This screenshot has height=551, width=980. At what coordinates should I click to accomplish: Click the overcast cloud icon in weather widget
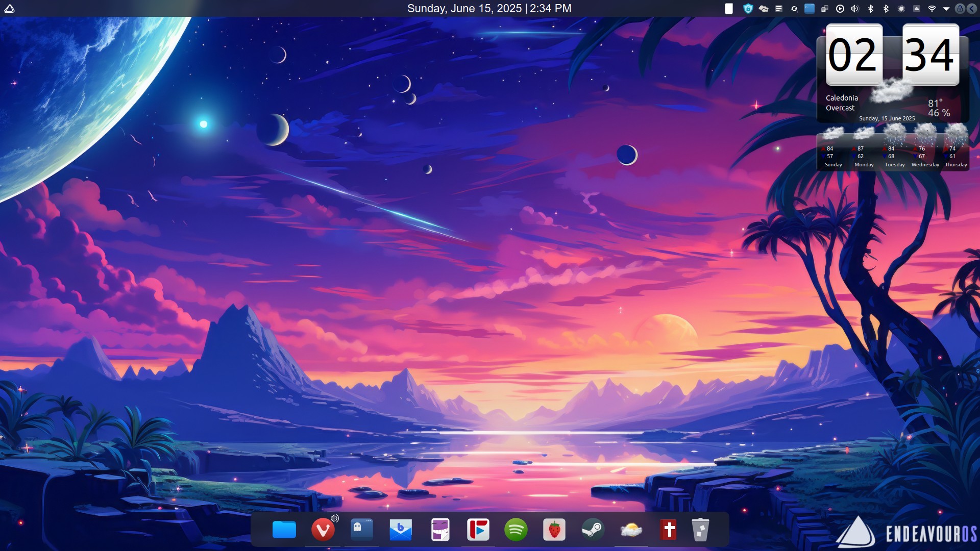click(x=892, y=91)
